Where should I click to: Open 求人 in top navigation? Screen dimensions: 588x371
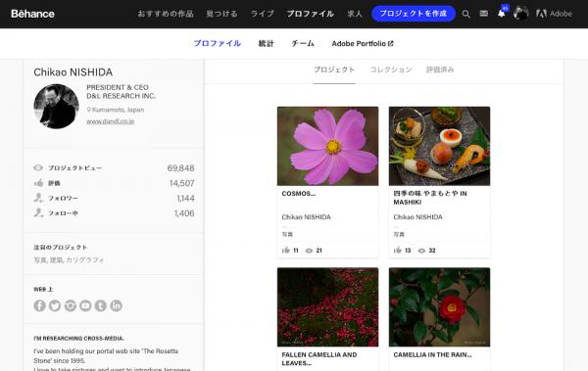[355, 14]
